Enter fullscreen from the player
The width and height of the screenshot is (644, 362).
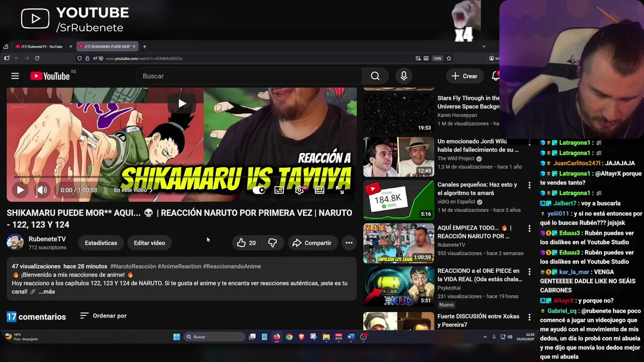(x=340, y=190)
